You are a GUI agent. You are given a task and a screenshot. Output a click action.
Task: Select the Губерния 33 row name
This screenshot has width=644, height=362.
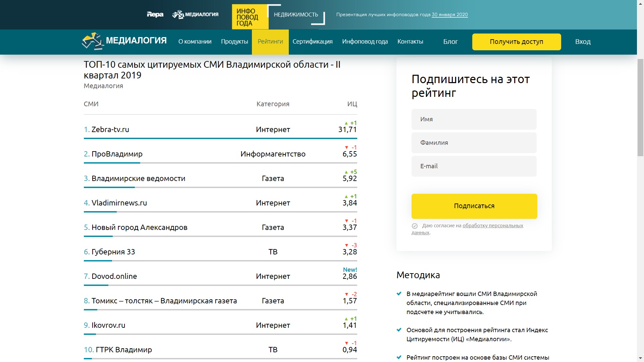(x=113, y=252)
